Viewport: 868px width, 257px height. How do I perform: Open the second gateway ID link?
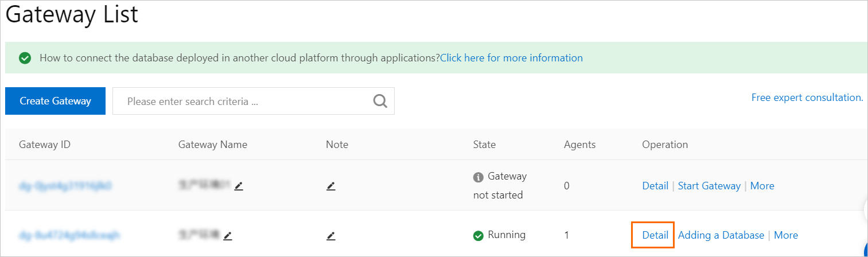tap(69, 235)
